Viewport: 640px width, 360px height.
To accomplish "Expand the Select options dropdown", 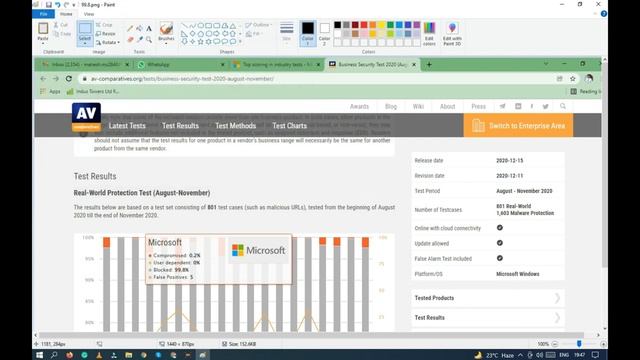I will 85,42.
